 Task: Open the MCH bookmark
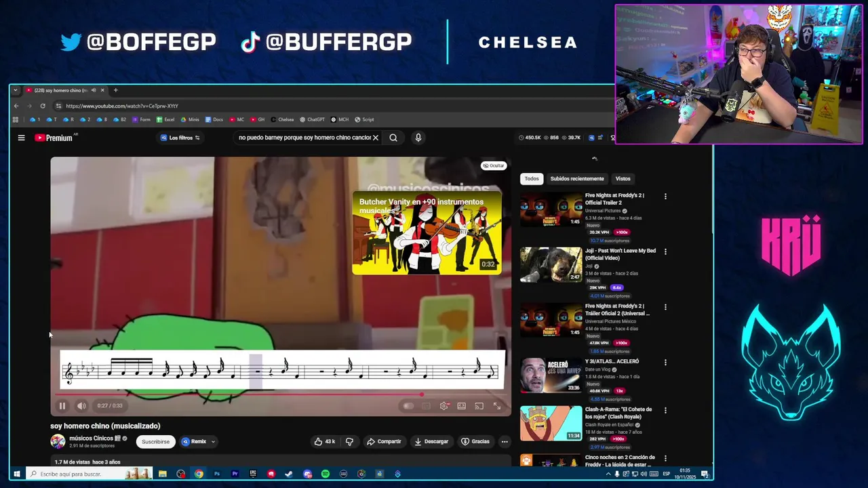[340, 119]
